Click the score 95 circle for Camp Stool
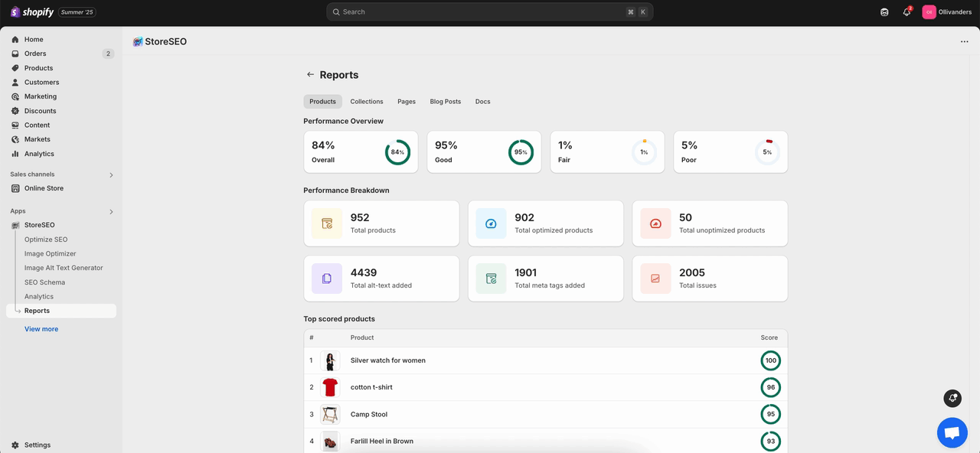Image resolution: width=980 pixels, height=453 pixels. (770, 414)
